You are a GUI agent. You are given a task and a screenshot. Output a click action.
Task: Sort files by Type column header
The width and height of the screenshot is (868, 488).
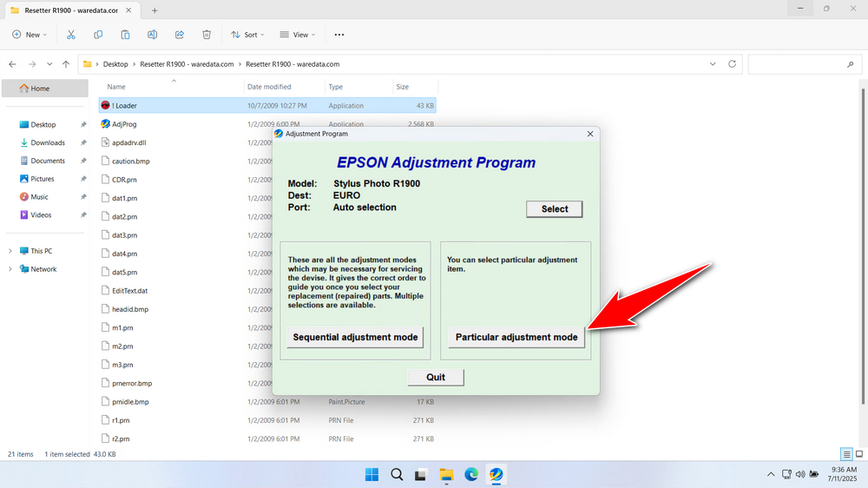coord(358,87)
